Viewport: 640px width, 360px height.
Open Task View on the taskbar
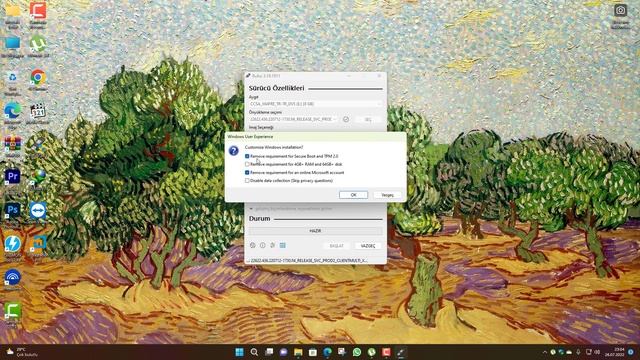pyautogui.click(x=269, y=352)
